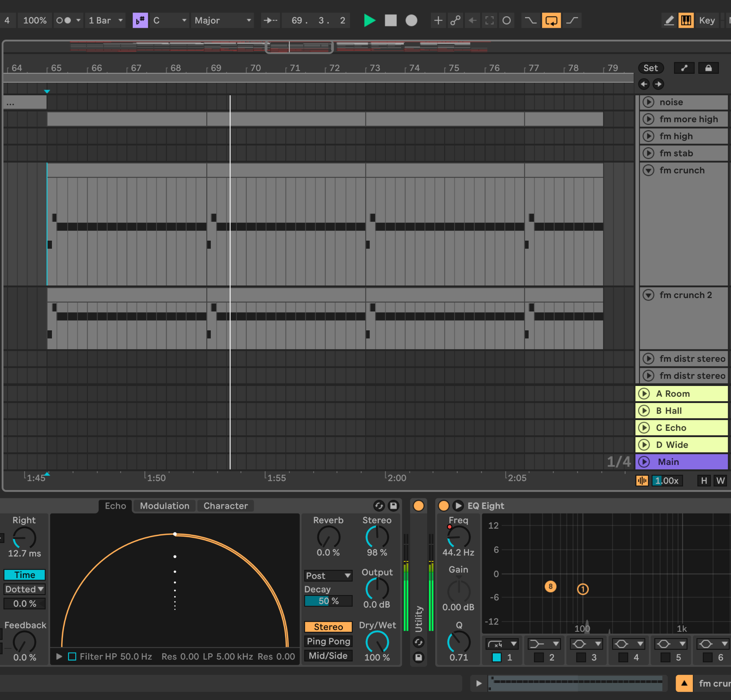Activate the computer MIDI keyboard icon
Image resolution: width=731 pixels, height=700 pixels.
pyautogui.click(x=686, y=20)
